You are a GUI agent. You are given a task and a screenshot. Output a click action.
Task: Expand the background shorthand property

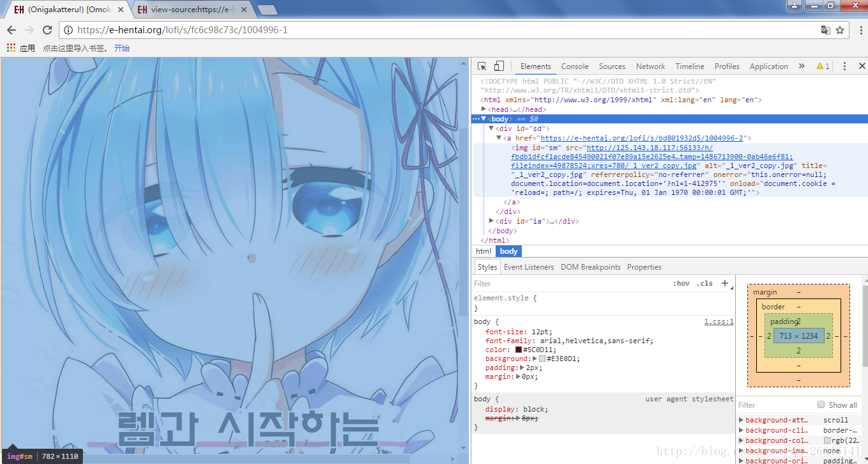click(535, 359)
